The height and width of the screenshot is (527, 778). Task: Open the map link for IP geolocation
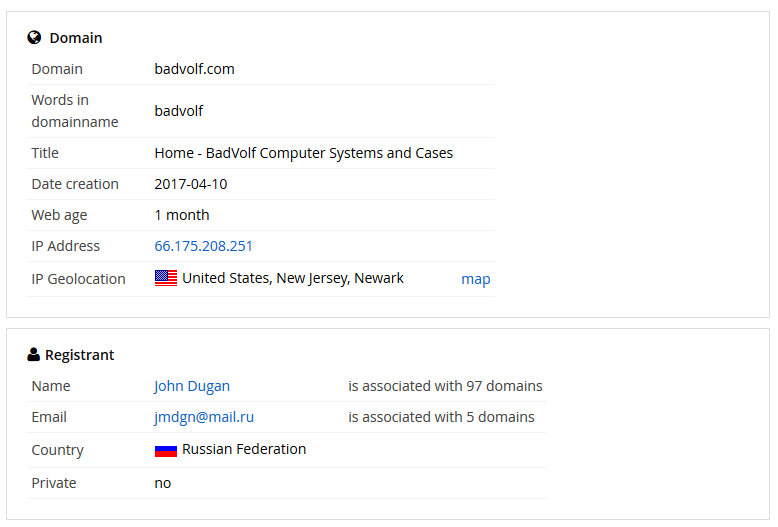(x=475, y=279)
